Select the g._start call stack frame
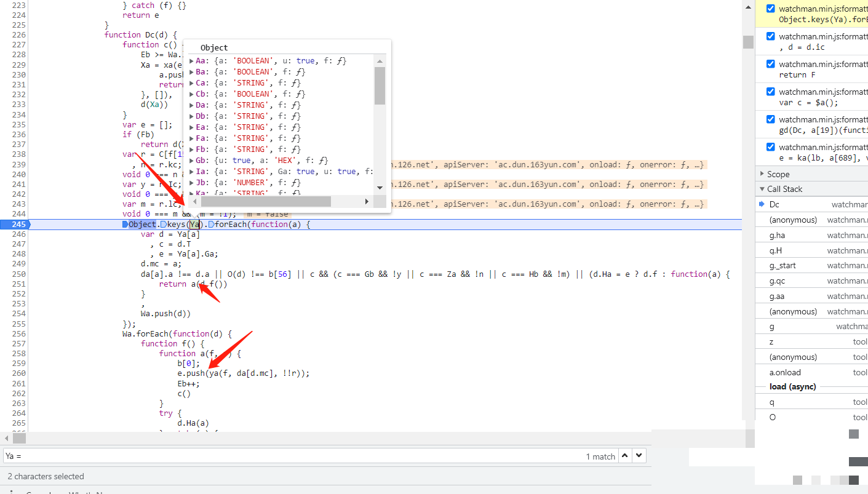This screenshot has width=868, height=494. pyautogui.click(x=782, y=266)
